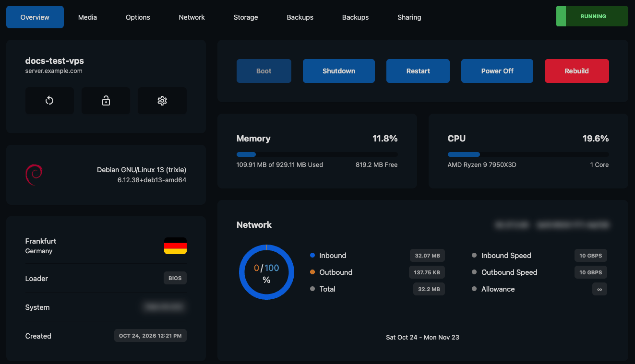
Task: Click the RUNNING status indicator
Action: 592,16
